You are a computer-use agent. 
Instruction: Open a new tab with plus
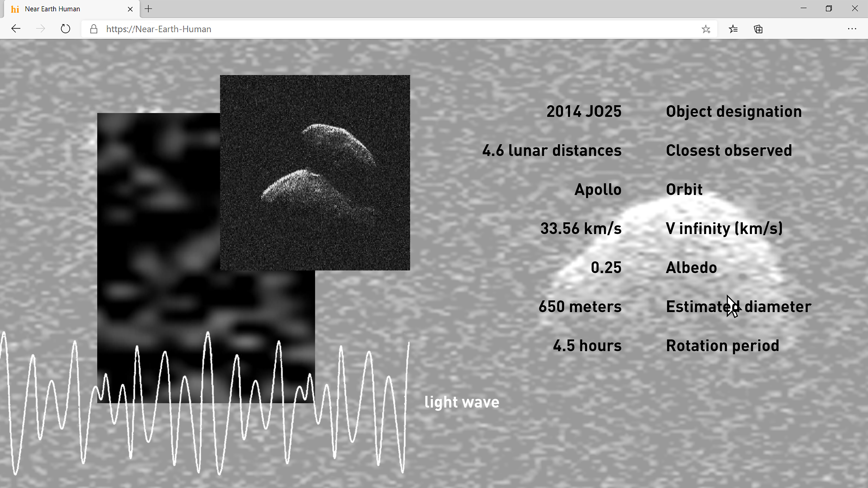(148, 9)
